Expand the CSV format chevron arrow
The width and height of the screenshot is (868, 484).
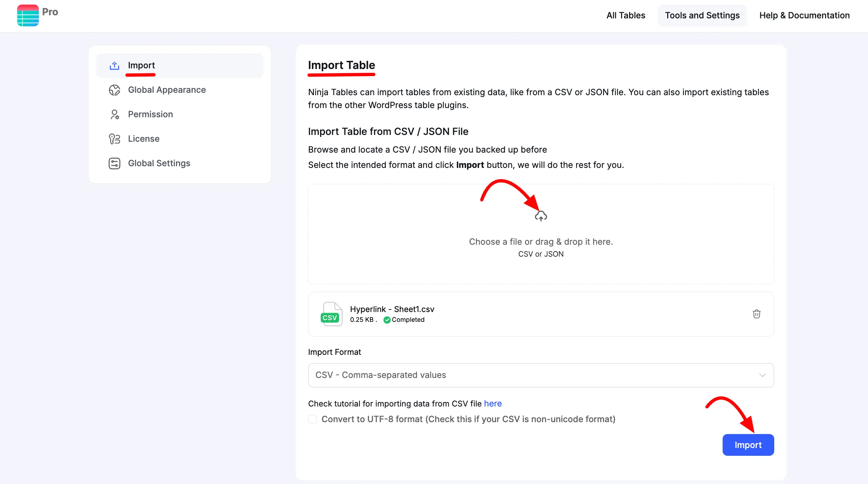tap(762, 375)
